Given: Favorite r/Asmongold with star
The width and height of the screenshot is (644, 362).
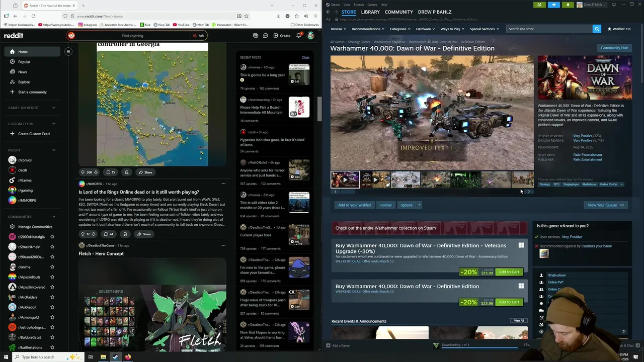Looking at the screenshot, I should [52, 317].
